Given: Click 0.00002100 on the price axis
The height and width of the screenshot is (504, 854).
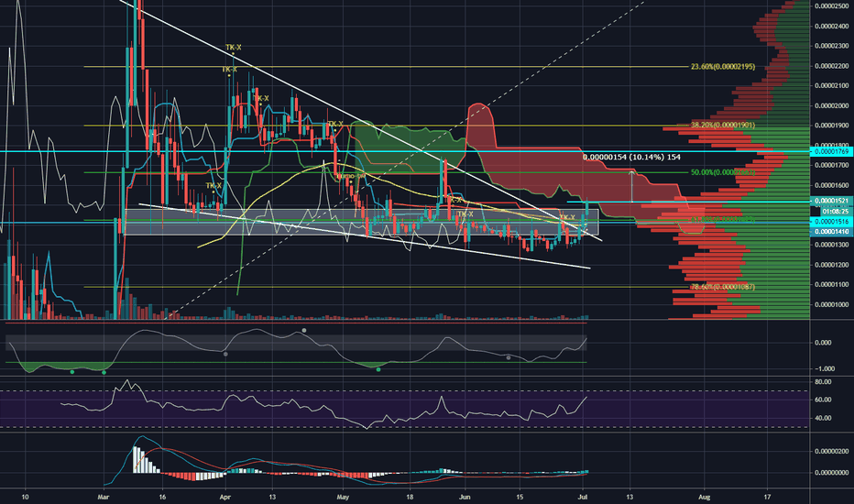Looking at the screenshot, I should coord(832,85).
